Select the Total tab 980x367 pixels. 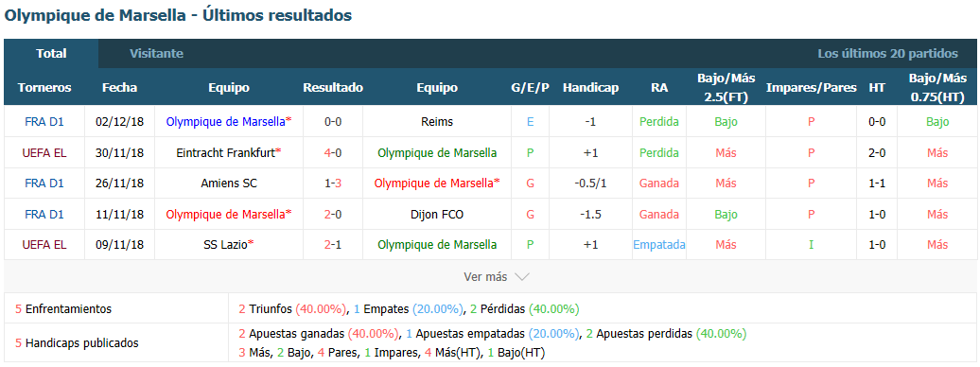[x=51, y=54]
